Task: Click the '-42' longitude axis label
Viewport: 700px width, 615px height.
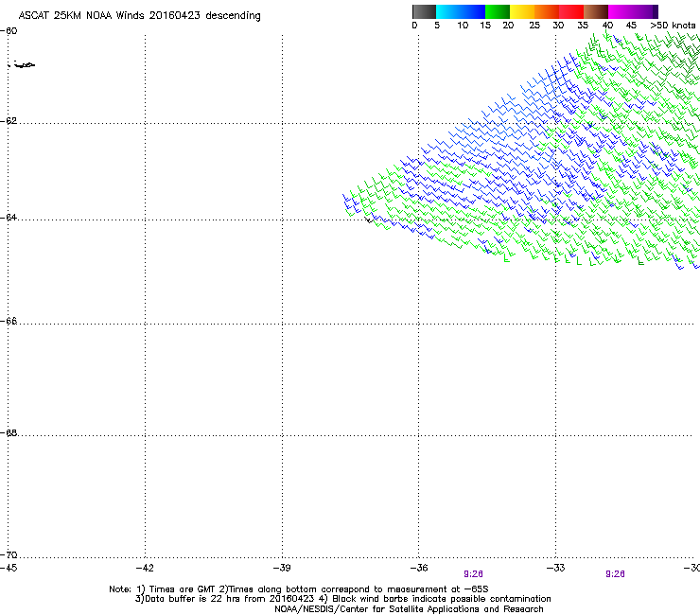Action: tap(145, 568)
